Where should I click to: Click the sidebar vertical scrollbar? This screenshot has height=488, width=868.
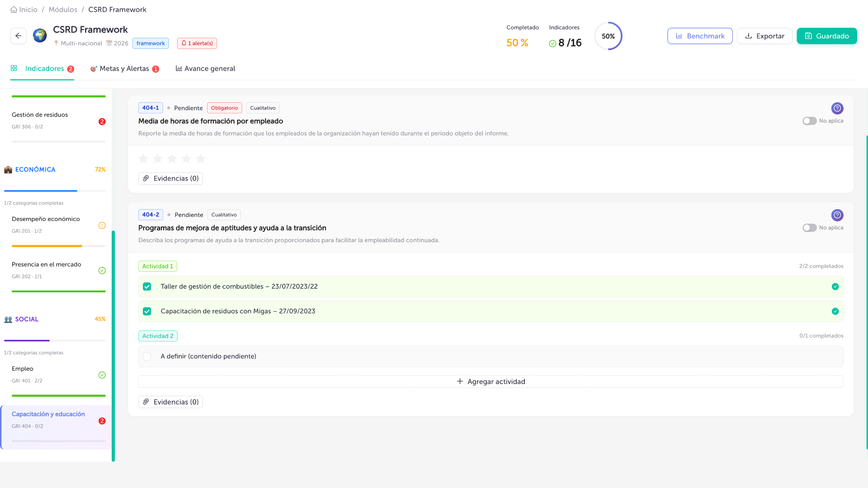point(113,346)
